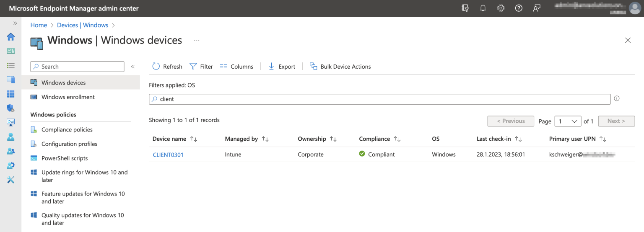Screen dimensions: 644x232
Task: Open Endpoint security shield icon in sidebar
Action: [x=11, y=108]
